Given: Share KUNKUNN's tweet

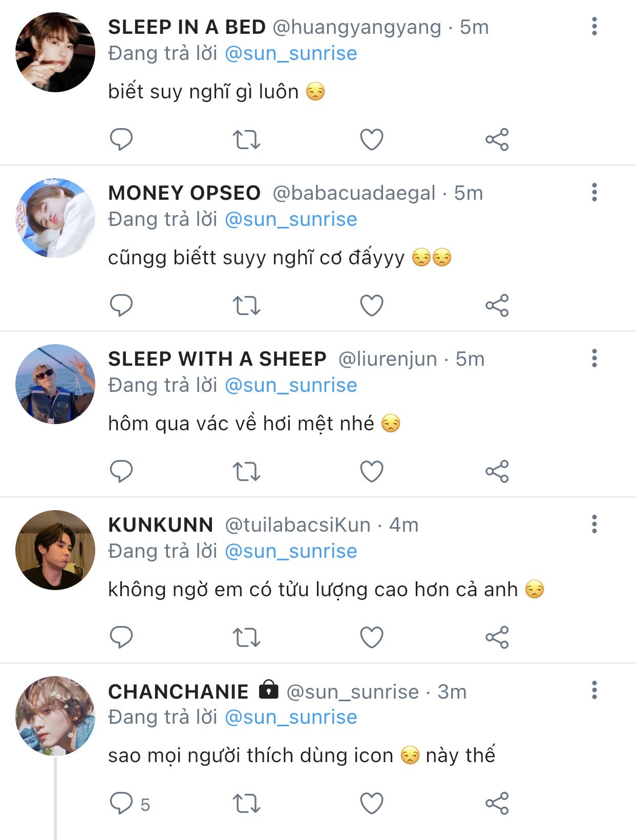Looking at the screenshot, I should coord(497,637).
